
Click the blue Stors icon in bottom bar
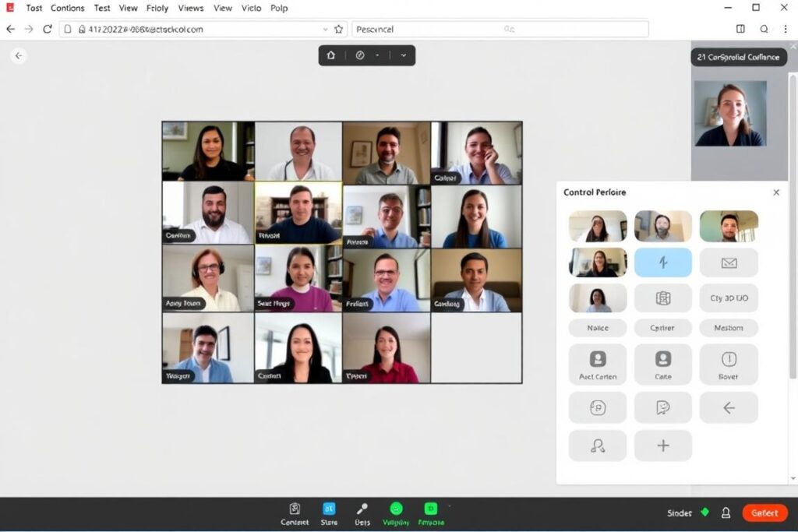point(329,513)
